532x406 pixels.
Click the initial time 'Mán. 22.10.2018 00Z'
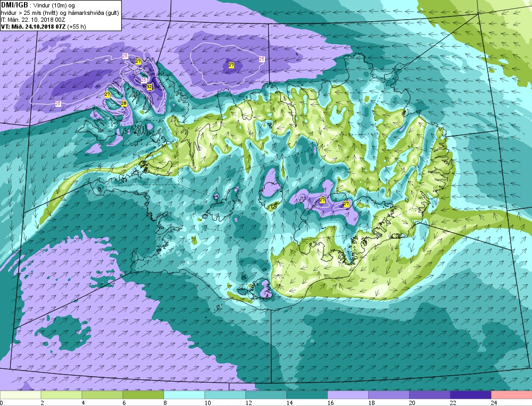tap(36, 20)
